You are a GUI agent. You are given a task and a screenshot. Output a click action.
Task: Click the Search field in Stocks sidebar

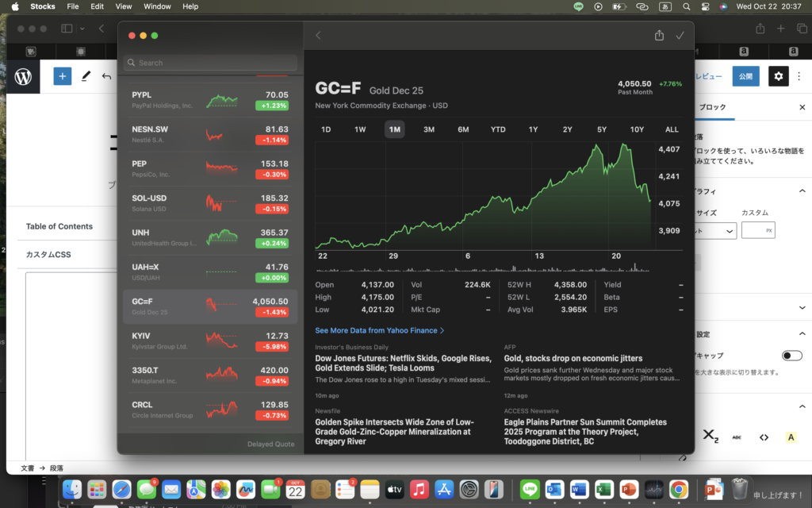(211, 63)
